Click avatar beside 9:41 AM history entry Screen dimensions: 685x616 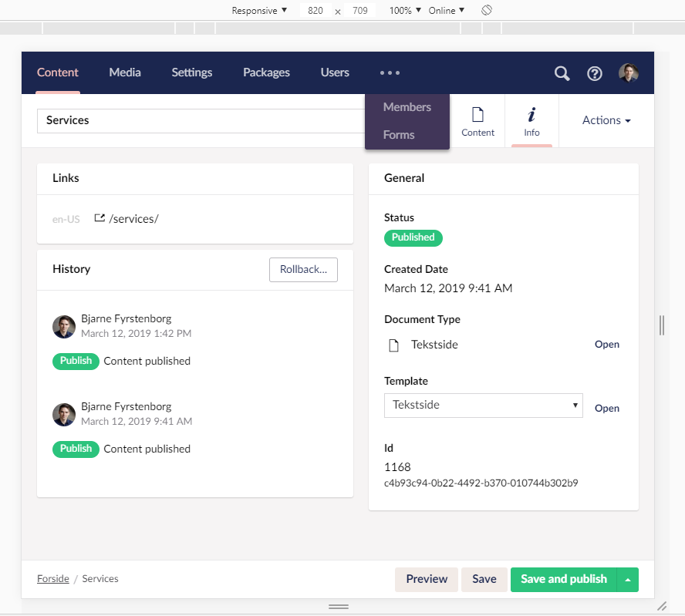pyautogui.click(x=64, y=414)
